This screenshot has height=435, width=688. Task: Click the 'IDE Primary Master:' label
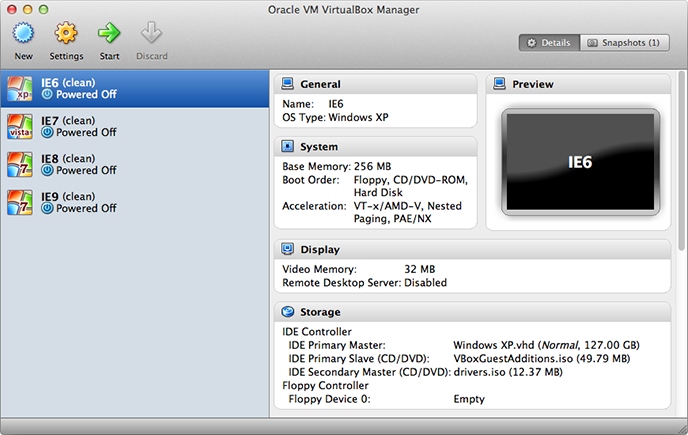(337, 345)
